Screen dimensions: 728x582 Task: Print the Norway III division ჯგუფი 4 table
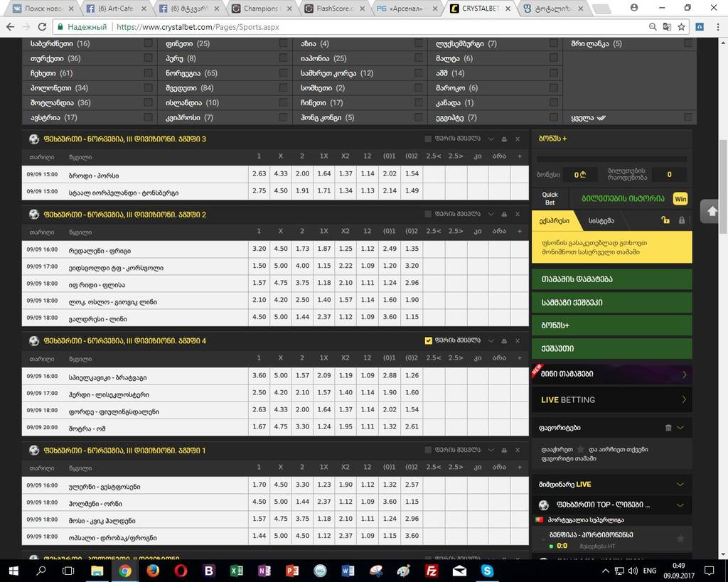tap(504, 341)
